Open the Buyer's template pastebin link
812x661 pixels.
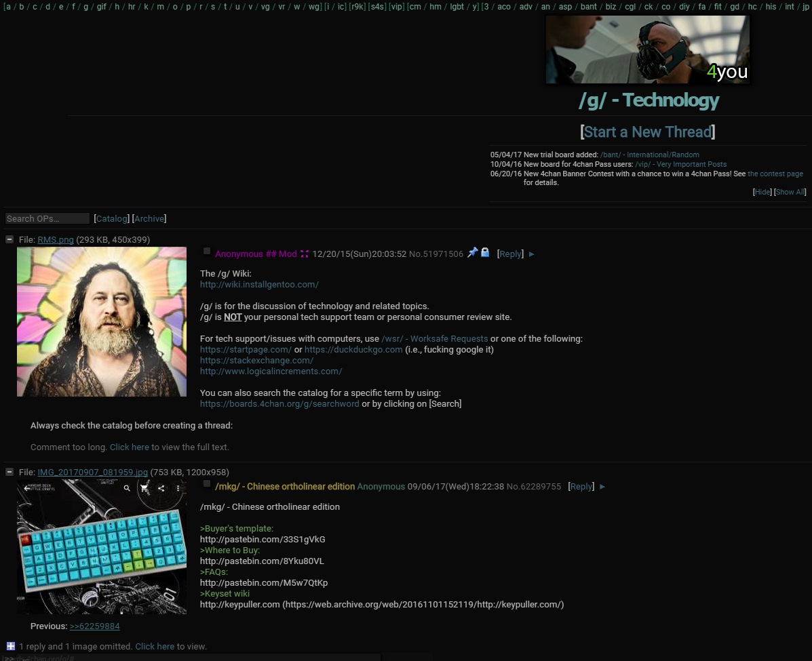point(263,539)
